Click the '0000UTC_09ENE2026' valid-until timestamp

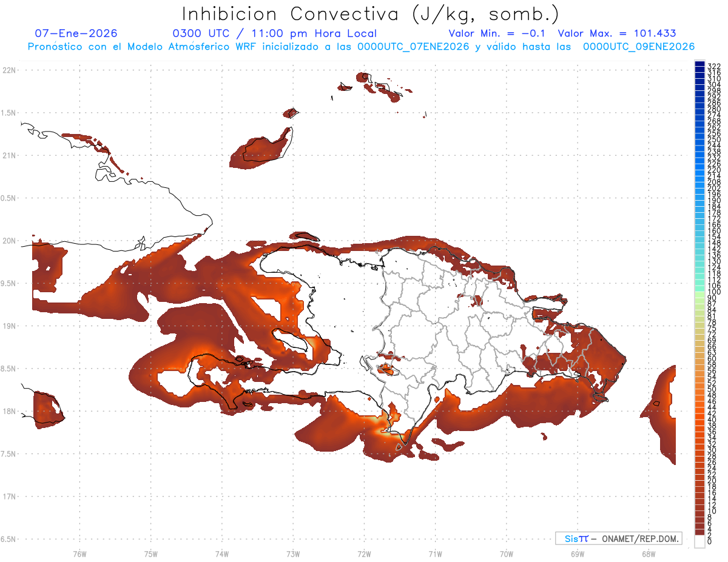click(x=639, y=47)
